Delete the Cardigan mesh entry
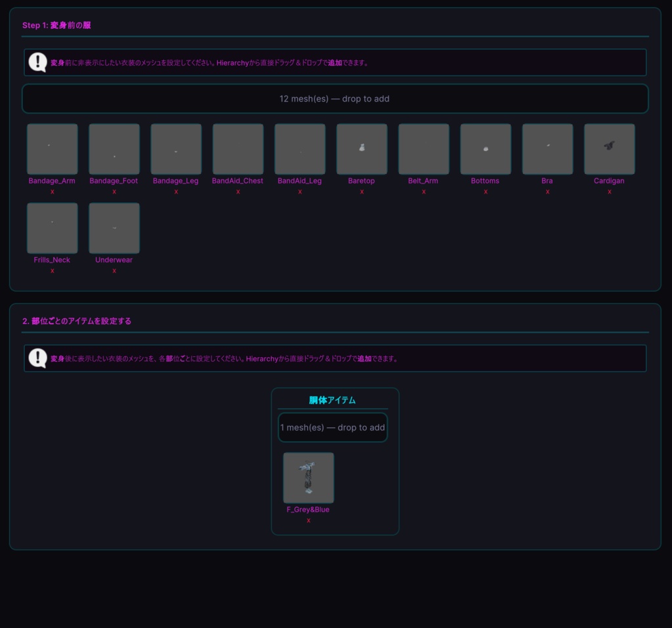Viewport: 672px width, 628px height. coord(610,192)
